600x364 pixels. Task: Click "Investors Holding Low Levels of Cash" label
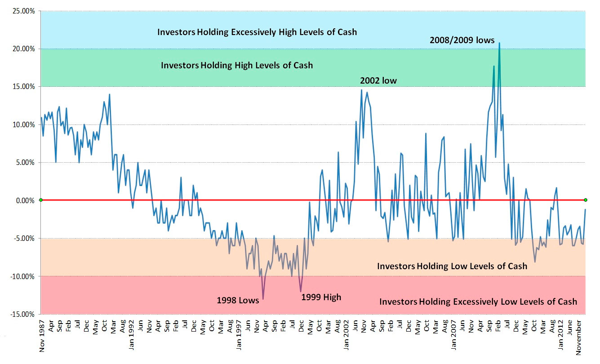click(452, 266)
